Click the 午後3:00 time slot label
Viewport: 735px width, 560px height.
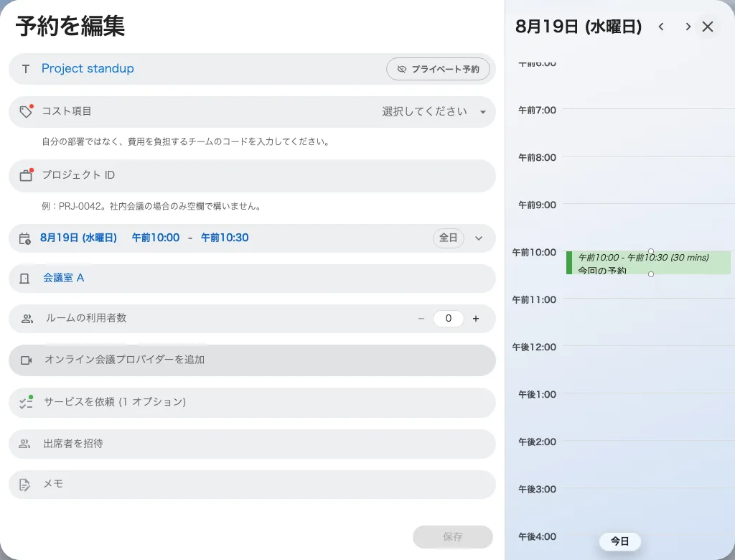[537, 489]
